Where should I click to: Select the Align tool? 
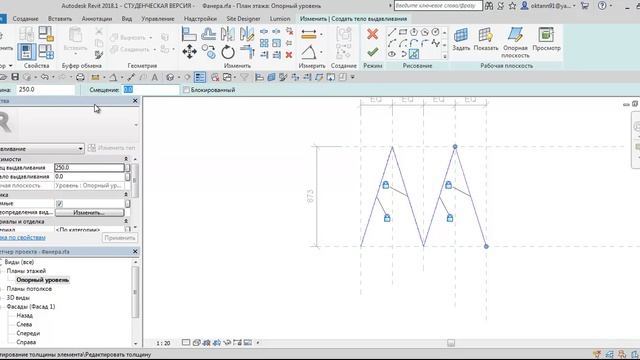[x=189, y=34]
